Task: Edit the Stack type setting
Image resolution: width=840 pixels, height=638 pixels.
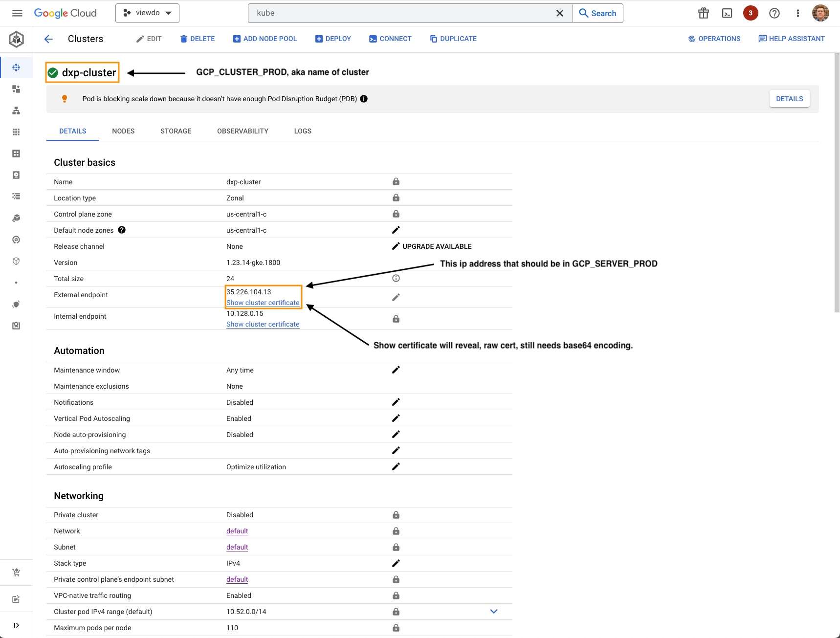Action: 396,563
